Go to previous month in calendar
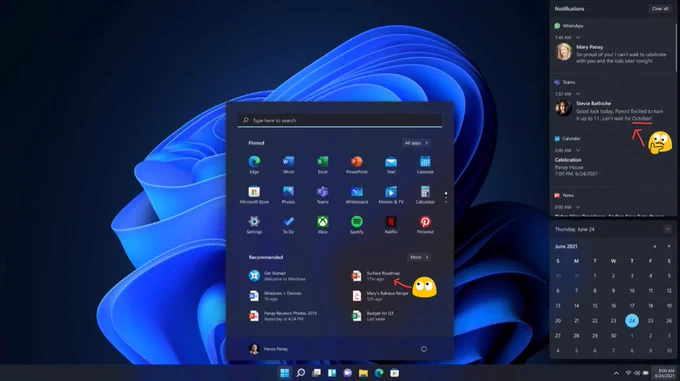Screen dimensions: 680x381 [x=655, y=246]
